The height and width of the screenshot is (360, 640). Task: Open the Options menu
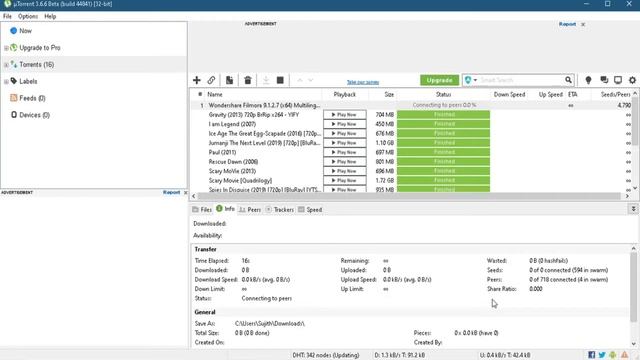(28, 16)
